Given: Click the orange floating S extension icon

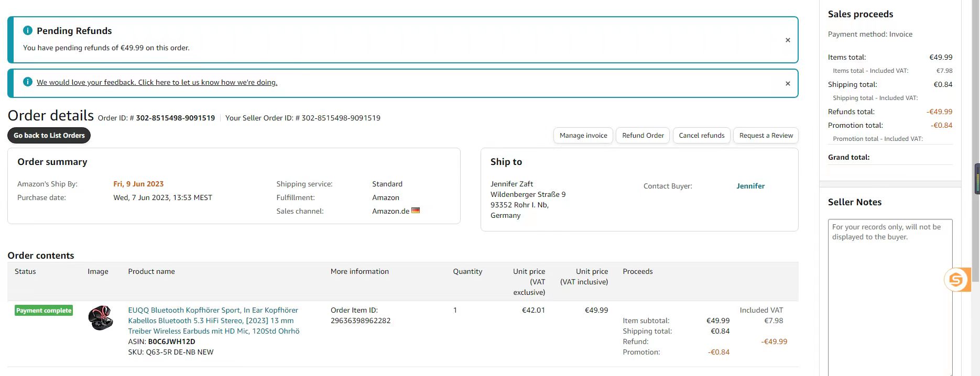Looking at the screenshot, I should point(956,280).
